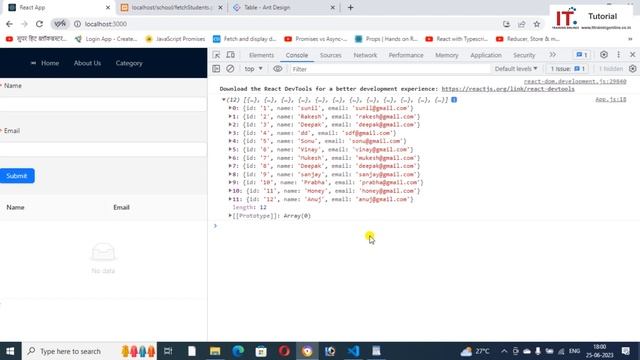Open the issues counter badge in the tab bar
This screenshot has width=640, height=360.
(x=581, y=55)
